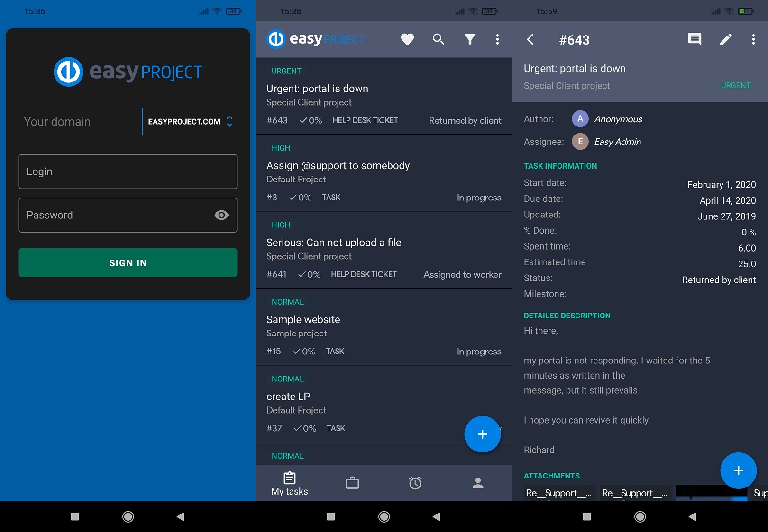Open the profile person tab
768x532 pixels.
(477, 483)
